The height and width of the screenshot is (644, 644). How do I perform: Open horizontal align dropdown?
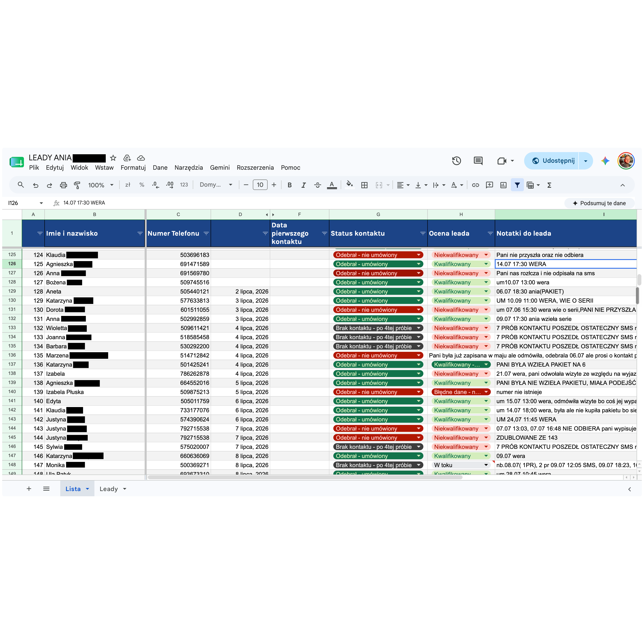tap(403, 185)
